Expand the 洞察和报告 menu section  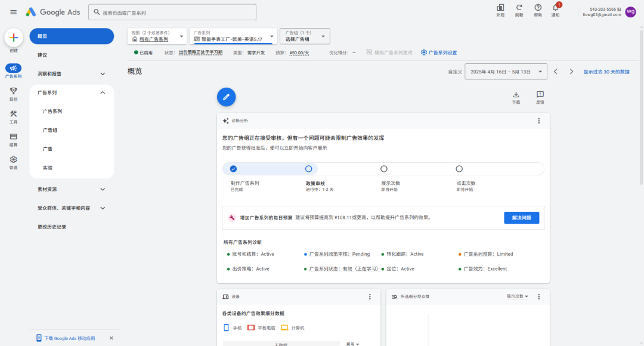[x=103, y=74]
